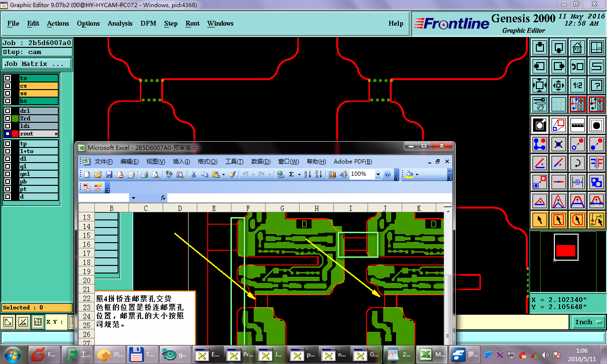
Task: Toggle the bs layer checkbox
Action: (x=8, y=101)
